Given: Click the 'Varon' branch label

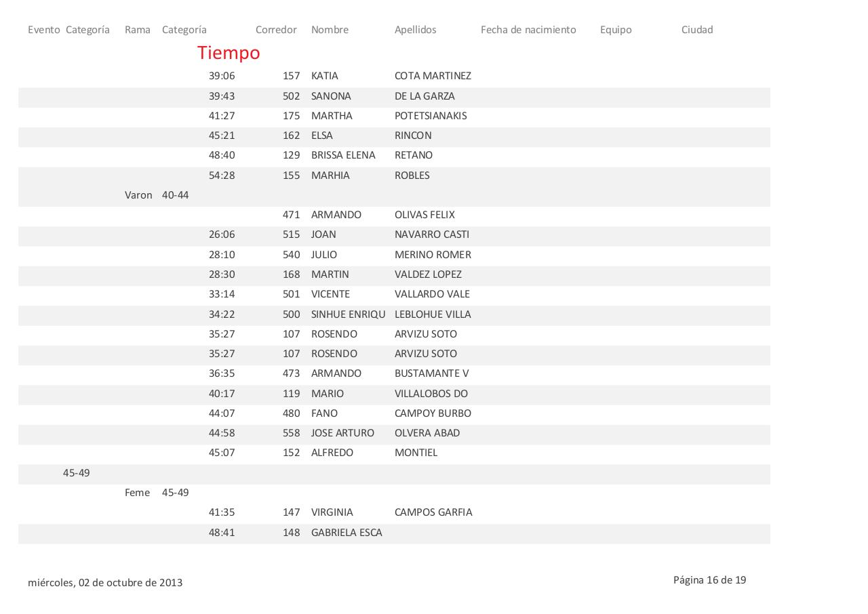Looking at the screenshot, I should (138, 195).
